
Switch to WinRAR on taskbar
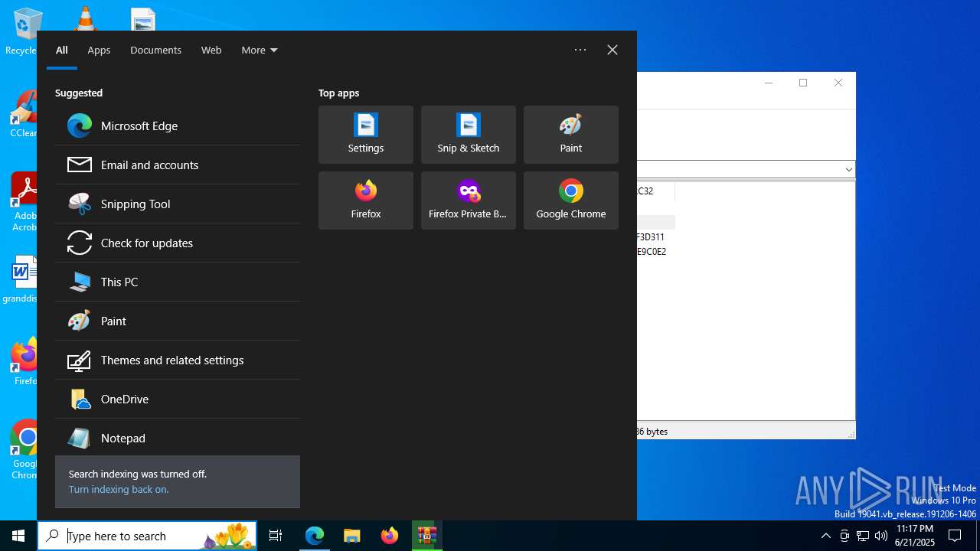427,536
